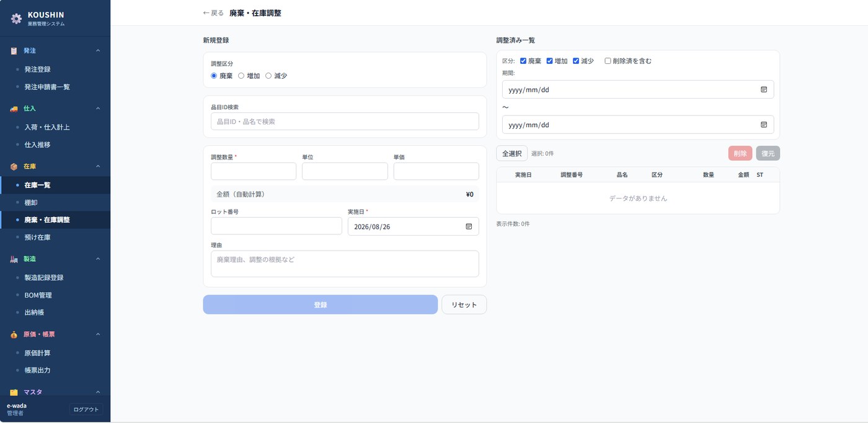
Task: Click the 在庫 box icon
Action: pos(14,166)
